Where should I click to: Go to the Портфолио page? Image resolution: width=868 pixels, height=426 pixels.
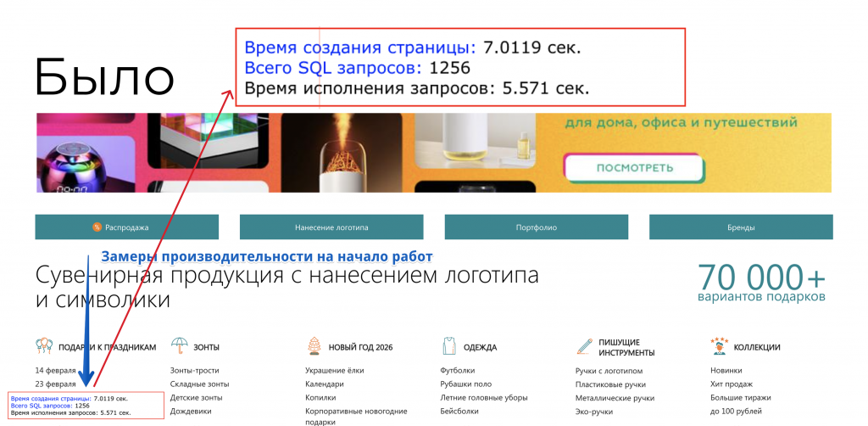pos(537,227)
